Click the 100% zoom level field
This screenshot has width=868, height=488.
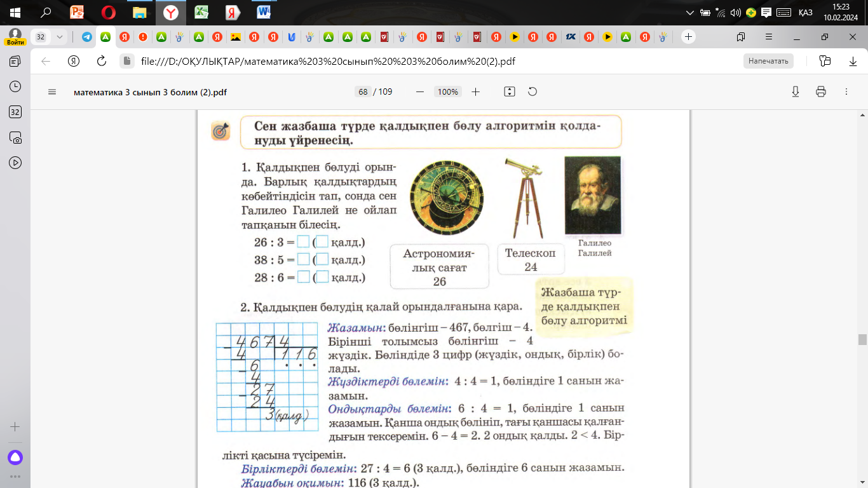click(x=447, y=91)
